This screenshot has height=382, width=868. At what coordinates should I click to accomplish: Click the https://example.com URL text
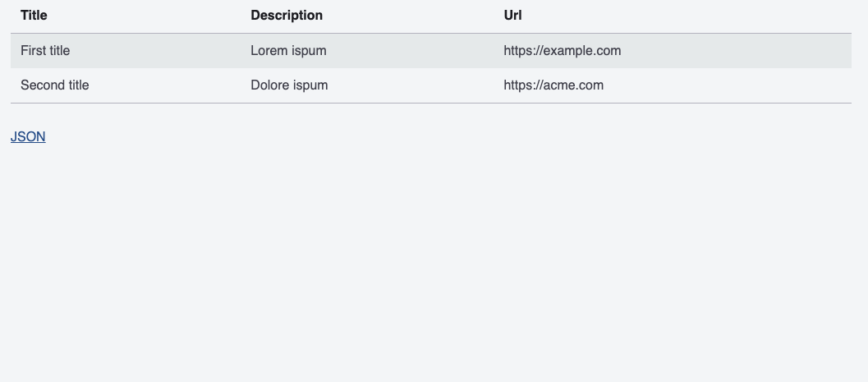pos(562,51)
